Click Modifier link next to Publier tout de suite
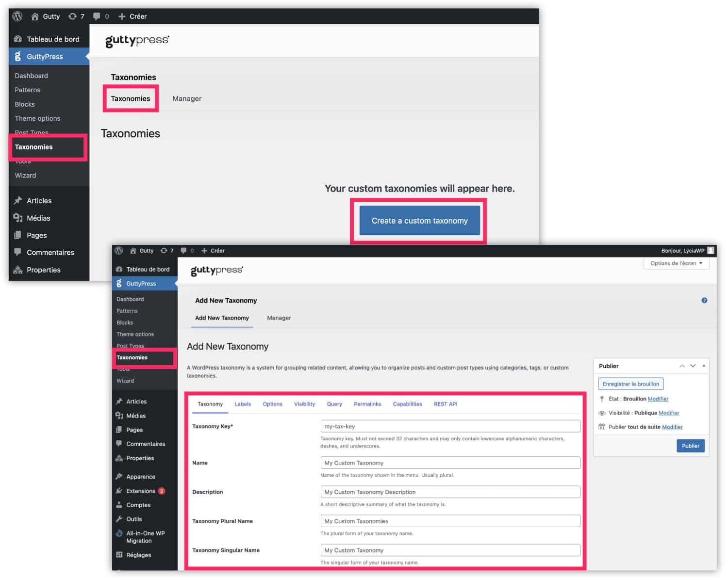The image size is (728, 580). [x=672, y=427]
